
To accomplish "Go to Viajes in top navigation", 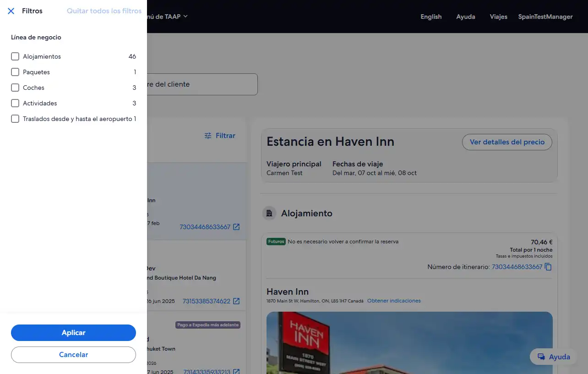I will pyautogui.click(x=498, y=16).
